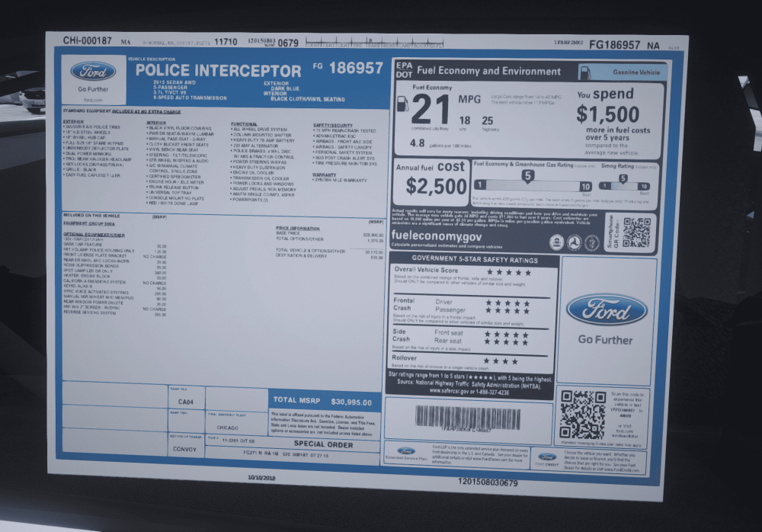Click the Frontal Crash Driver star rating
This screenshot has height=532, width=762.
click(x=507, y=303)
